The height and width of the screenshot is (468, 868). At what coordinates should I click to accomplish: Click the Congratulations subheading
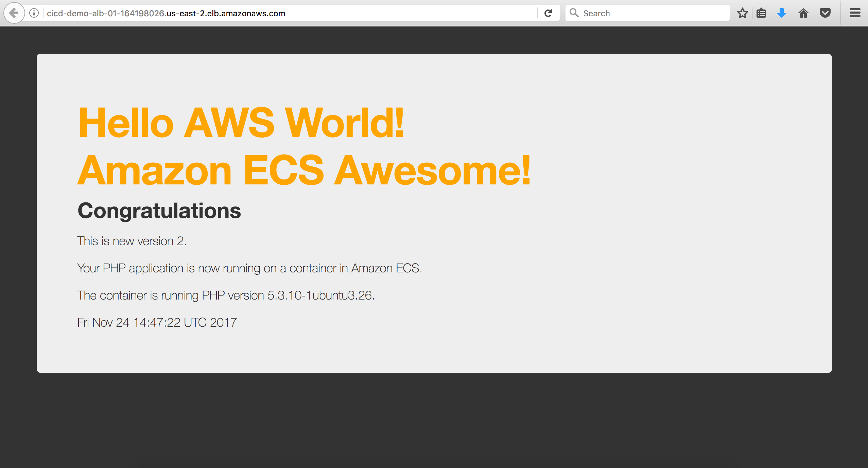click(159, 211)
